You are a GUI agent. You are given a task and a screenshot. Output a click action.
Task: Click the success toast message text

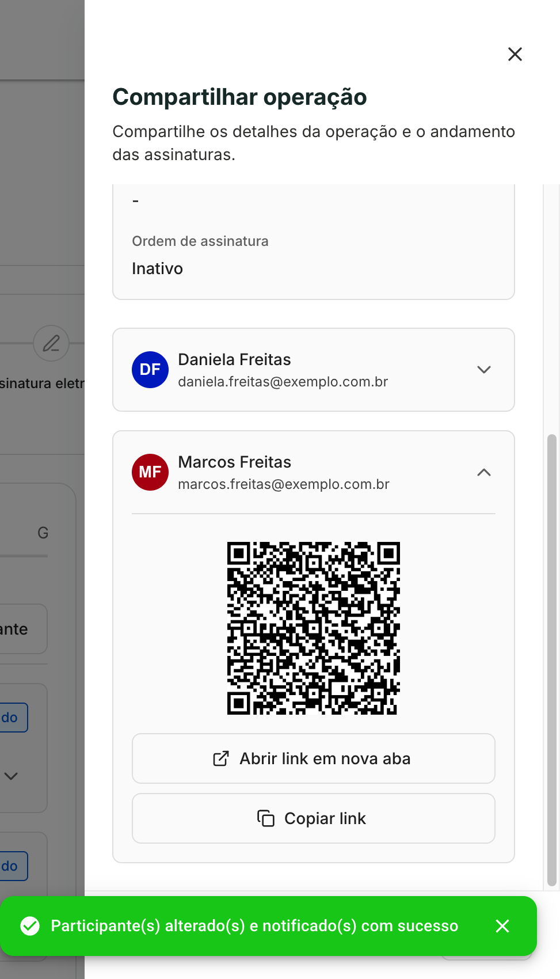click(254, 926)
